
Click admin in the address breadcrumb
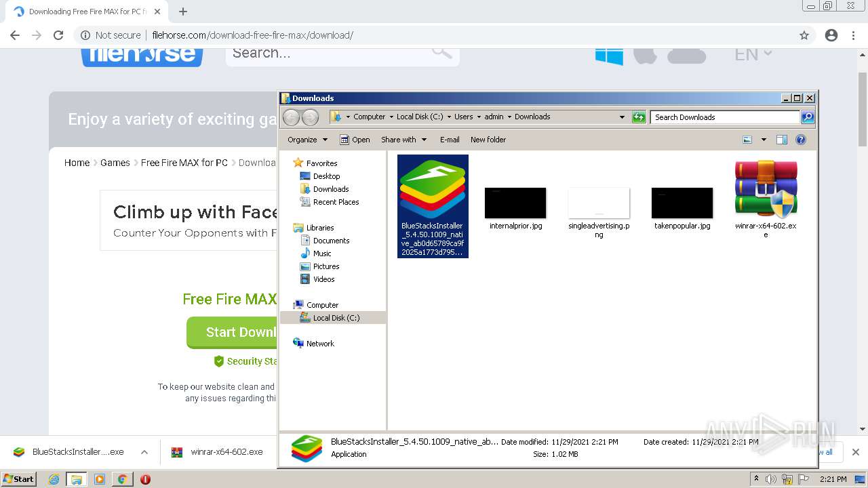pos(494,117)
